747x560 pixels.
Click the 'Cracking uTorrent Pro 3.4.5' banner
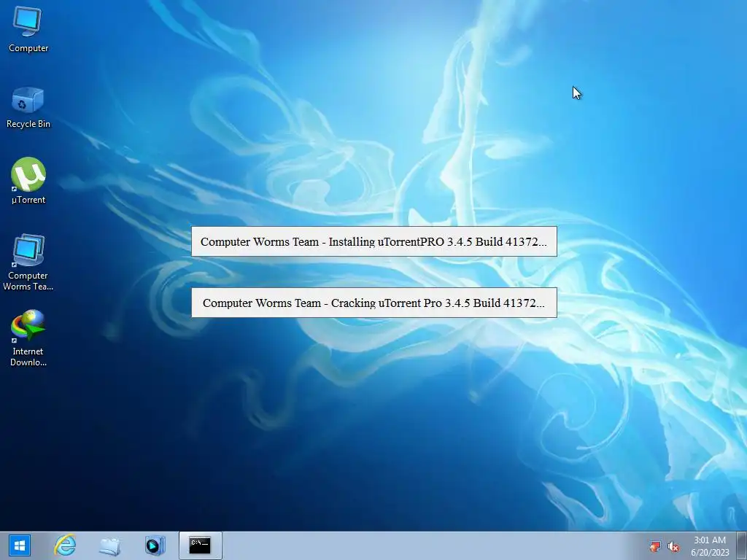click(374, 303)
